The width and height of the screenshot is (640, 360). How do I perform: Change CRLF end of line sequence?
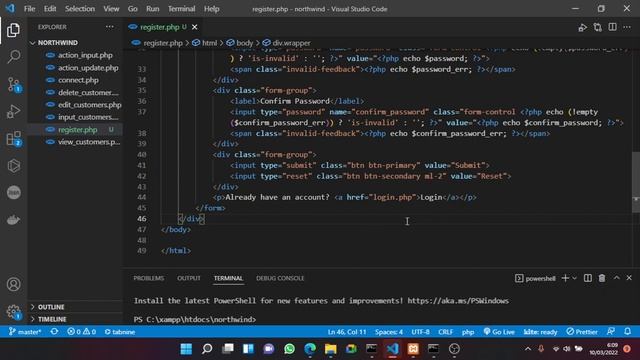(445, 332)
